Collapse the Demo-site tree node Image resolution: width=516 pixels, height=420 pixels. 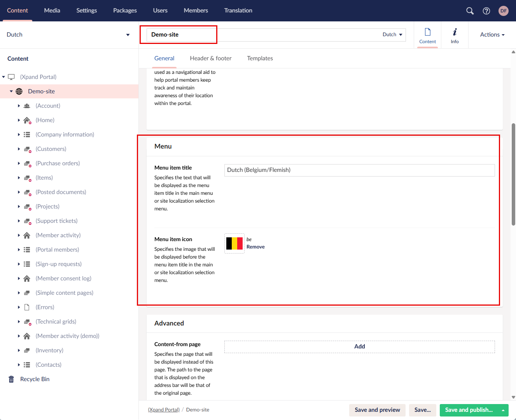point(11,91)
